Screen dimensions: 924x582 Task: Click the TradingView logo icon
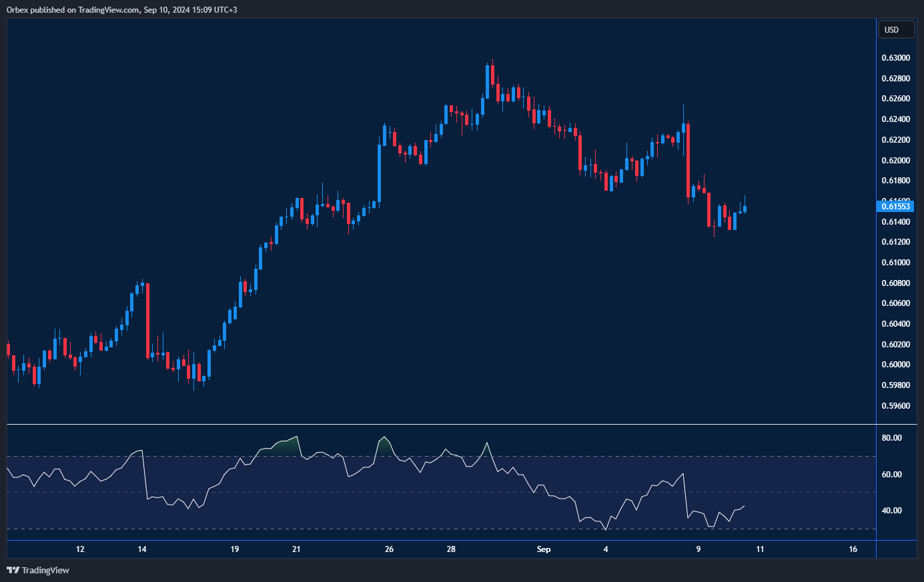point(13,570)
